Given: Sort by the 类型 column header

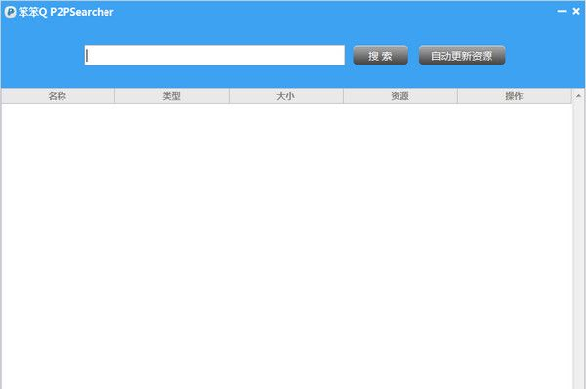Looking at the screenshot, I should 172,96.
